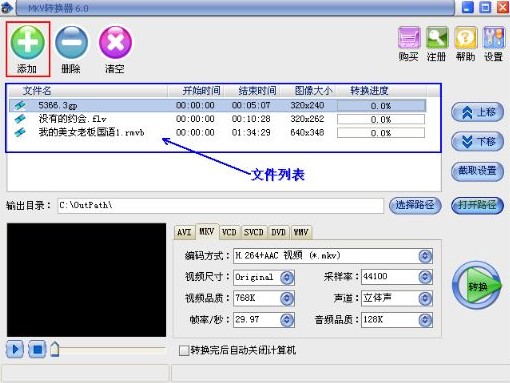Select the file name 我的美女老板国语1.rmvb
This screenshot has width=510, height=383.
point(91,132)
